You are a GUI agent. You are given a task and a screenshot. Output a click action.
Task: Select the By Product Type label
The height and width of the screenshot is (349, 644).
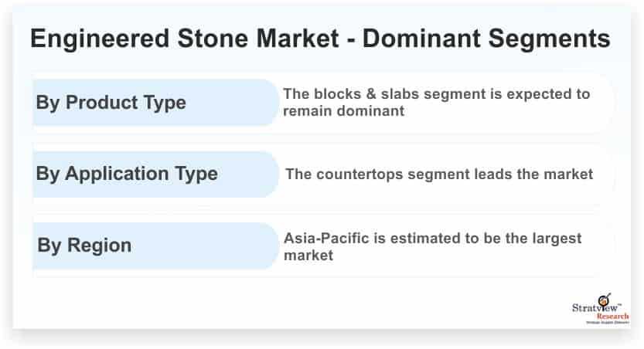click(x=111, y=103)
